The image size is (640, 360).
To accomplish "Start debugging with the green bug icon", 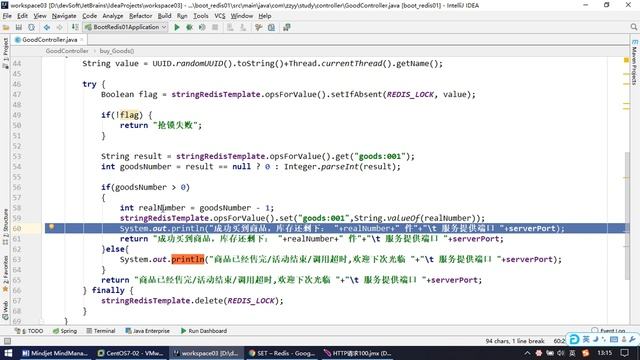I will (x=189, y=27).
